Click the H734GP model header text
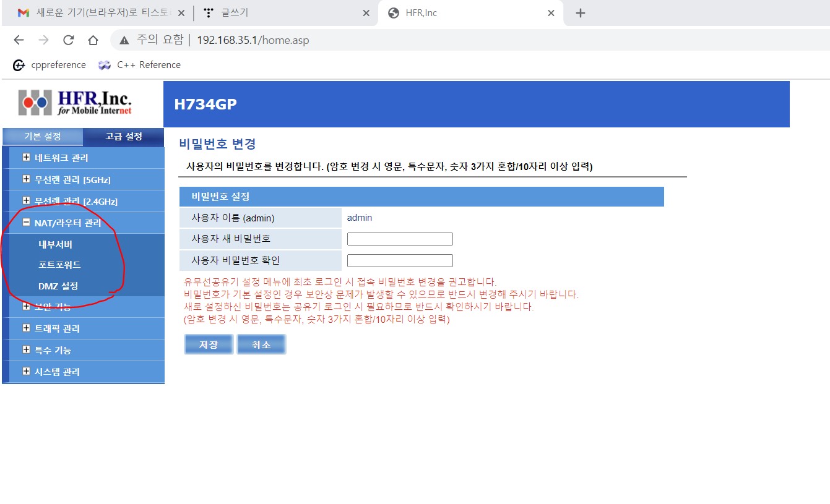830x504 pixels. (x=205, y=104)
